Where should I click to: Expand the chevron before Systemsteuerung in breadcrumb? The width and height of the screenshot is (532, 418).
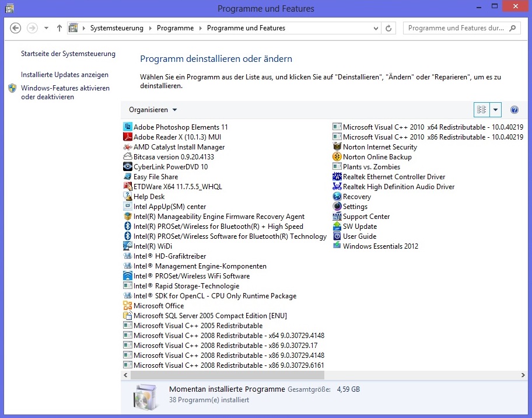[84, 28]
